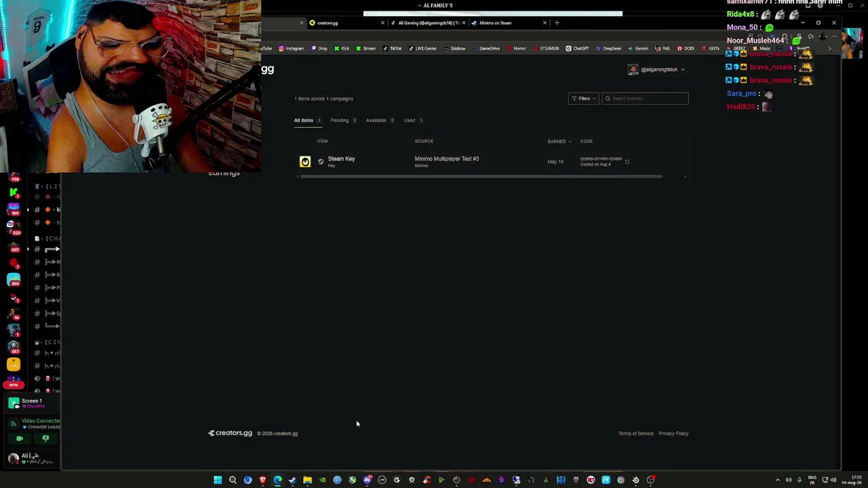This screenshot has height=488, width=868.
Task: Launch Brave browser from the taskbar
Action: tap(262, 480)
